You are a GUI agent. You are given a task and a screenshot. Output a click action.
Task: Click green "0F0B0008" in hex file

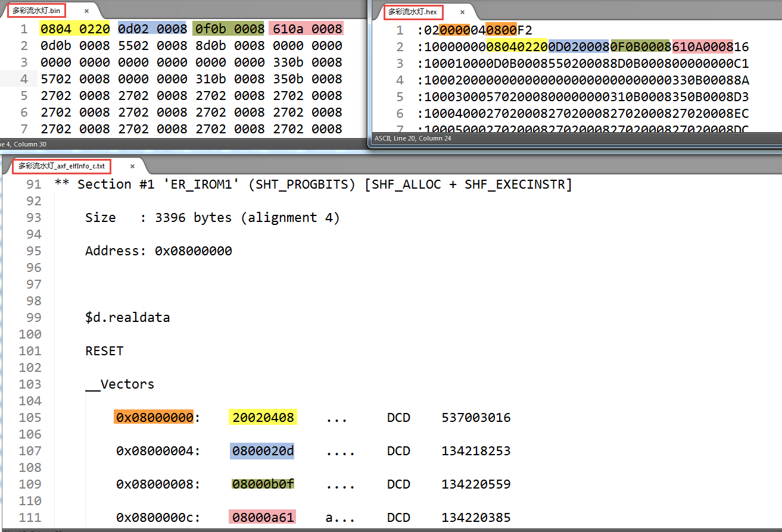point(641,46)
